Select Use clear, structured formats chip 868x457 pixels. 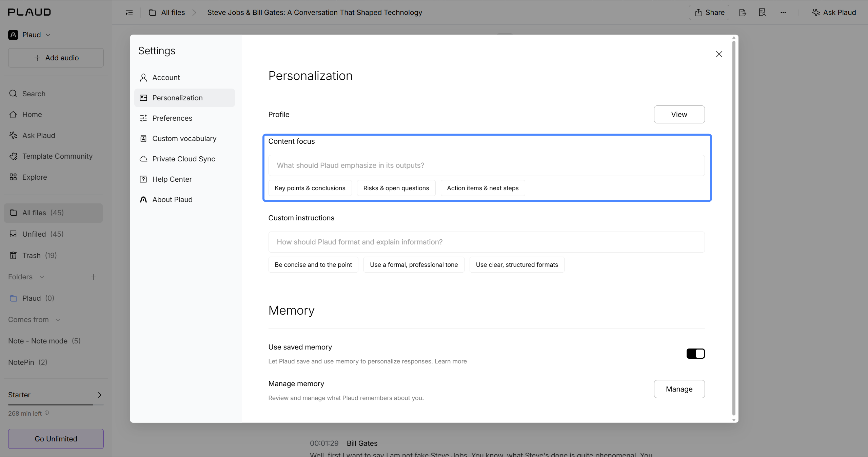[517, 265]
